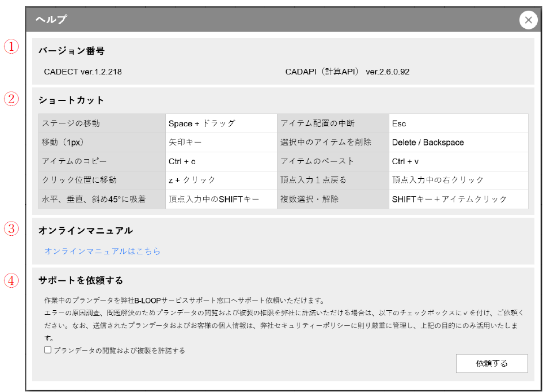544x392 pixels.
Task: Click the CADAPI ver.2.6.0.92 version text
Action: (347, 72)
